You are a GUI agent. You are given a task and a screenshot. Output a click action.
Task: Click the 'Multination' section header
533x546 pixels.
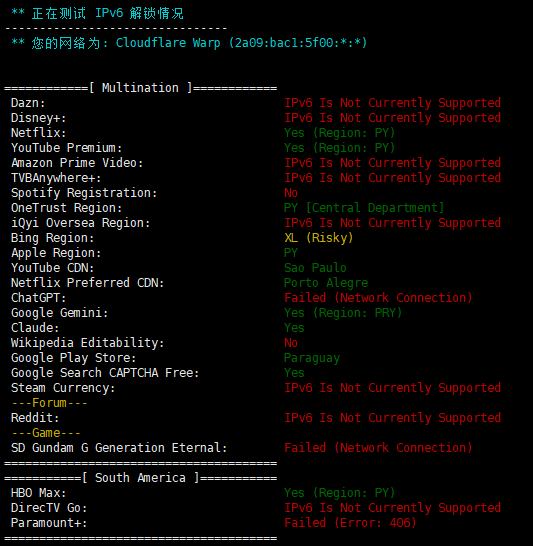click(x=140, y=88)
